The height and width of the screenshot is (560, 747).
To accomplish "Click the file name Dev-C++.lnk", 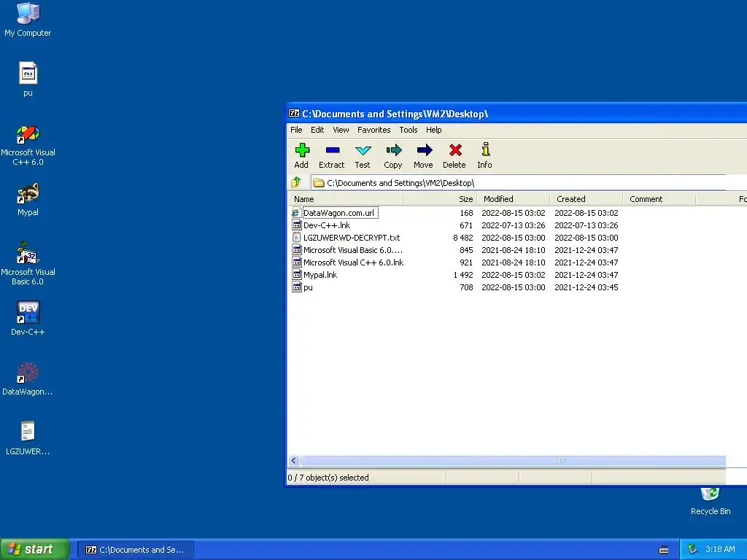I will 327,225.
